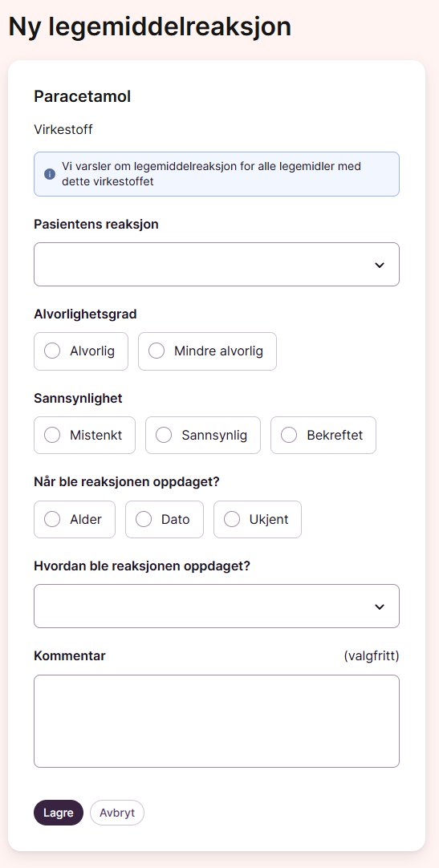Screen dimensions: 439x868
Task: Click the blue info icon in the notice
Action: [x=50, y=174]
